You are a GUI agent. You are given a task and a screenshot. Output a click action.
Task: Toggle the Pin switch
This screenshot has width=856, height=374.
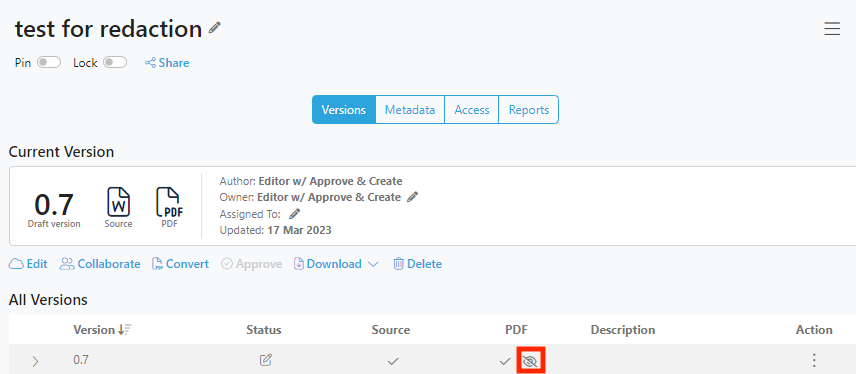(49, 63)
